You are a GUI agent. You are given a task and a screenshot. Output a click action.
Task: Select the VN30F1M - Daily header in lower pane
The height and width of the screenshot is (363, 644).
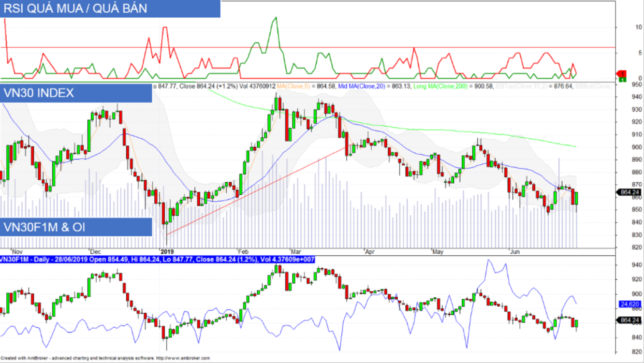coord(158,260)
